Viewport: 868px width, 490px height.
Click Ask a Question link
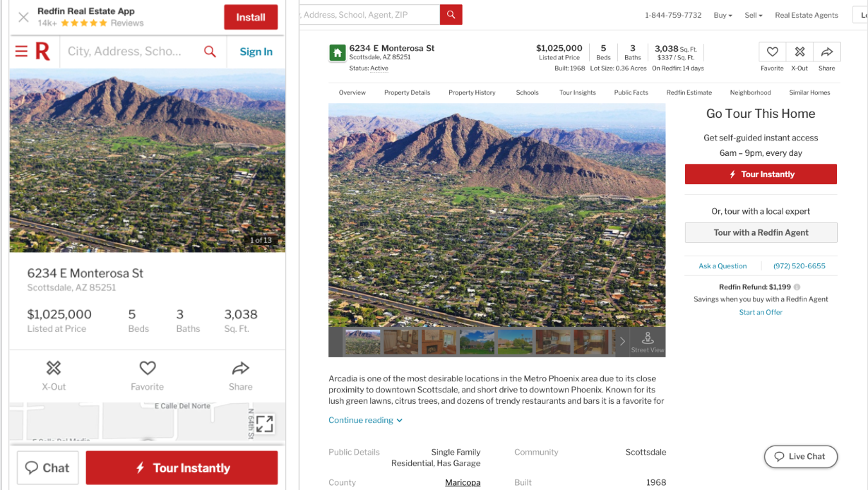click(723, 266)
